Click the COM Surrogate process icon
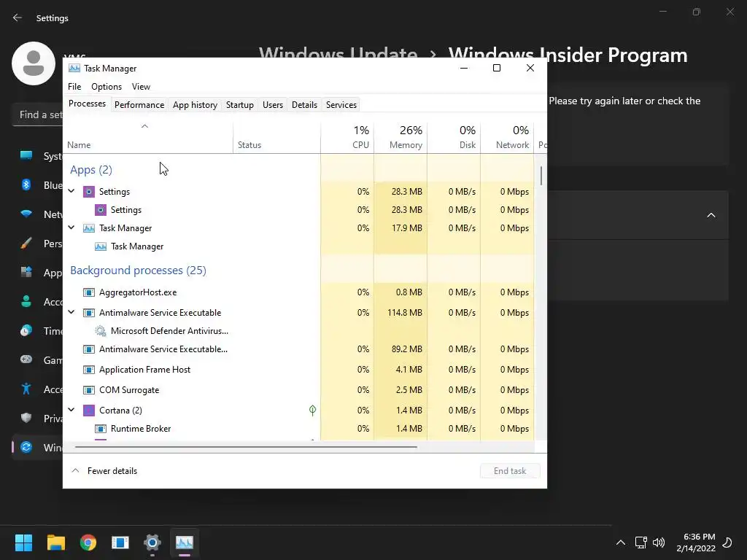 (x=88, y=390)
